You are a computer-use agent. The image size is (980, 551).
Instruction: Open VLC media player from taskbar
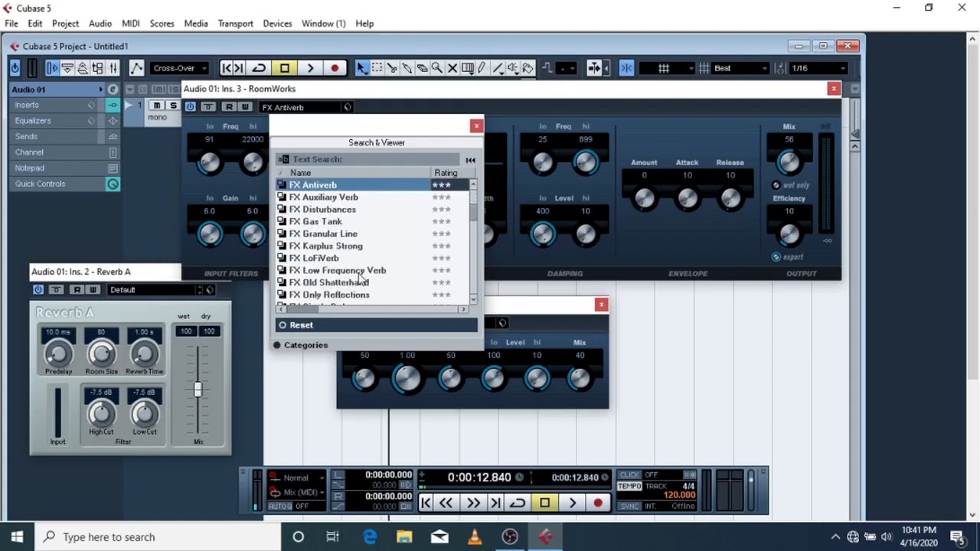pyautogui.click(x=475, y=536)
